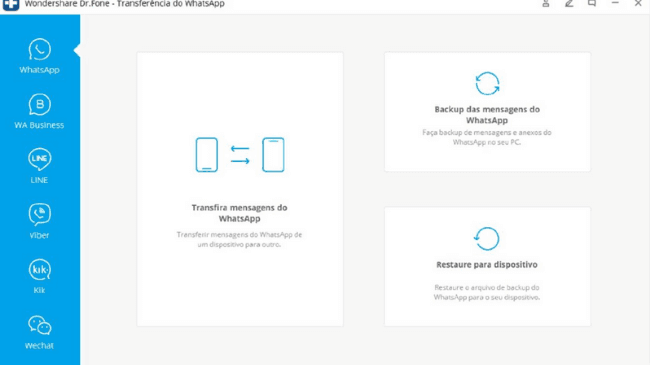Click window title "Wondershare Dr.Fone - Transferência do WhatsApp"
The width and height of the screenshot is (650, 365).
click(124, 4)
